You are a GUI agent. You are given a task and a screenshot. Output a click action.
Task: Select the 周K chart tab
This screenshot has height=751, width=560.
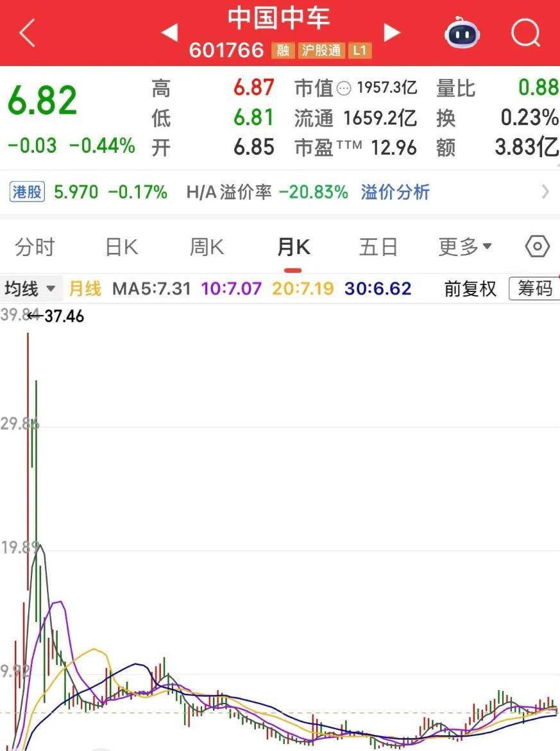(x=207, y=246)
